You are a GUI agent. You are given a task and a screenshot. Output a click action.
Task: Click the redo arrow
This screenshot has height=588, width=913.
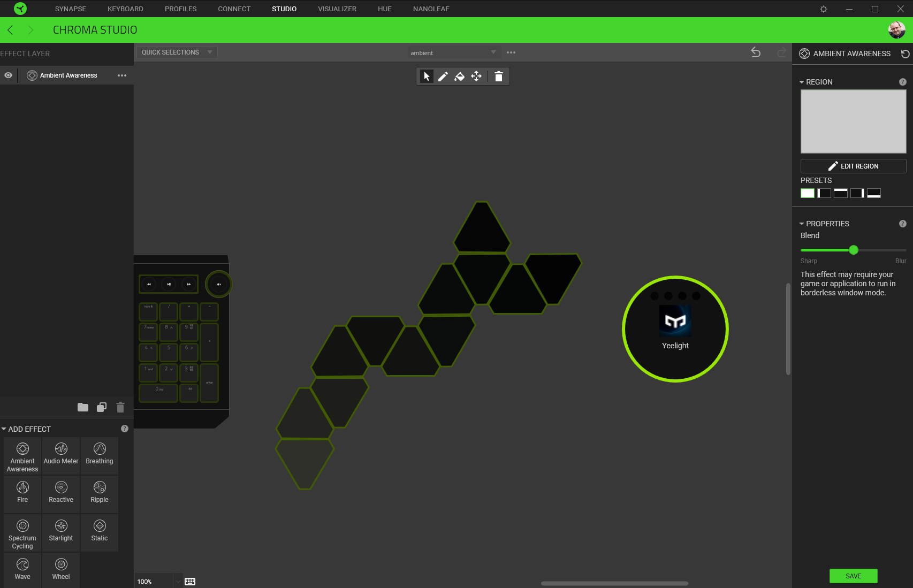click(x=781, y=52)
